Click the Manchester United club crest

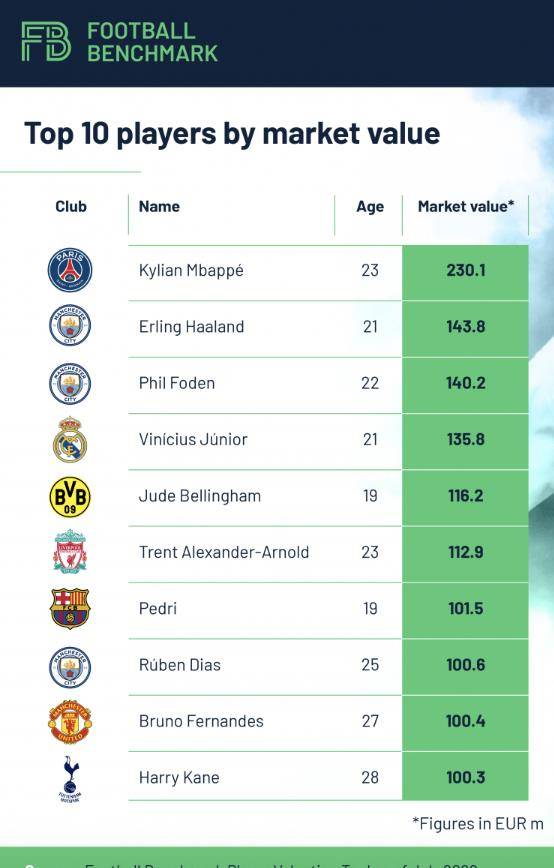point(70,721)
